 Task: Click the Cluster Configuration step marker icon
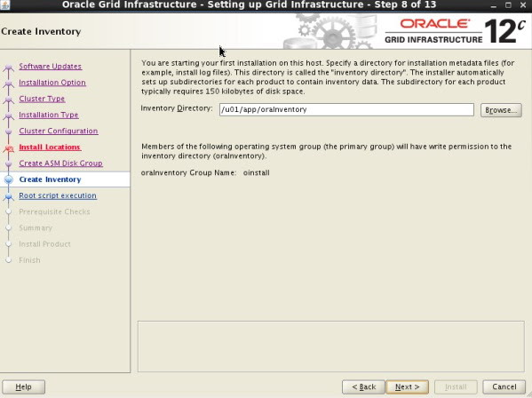(9, 131)
